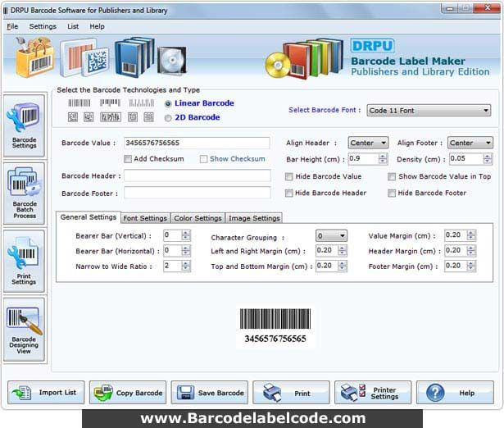This screenshot has width=504, height=428.
Task: Select the fourth 2D barcode sample icon
Action: [x=133, y=117]
